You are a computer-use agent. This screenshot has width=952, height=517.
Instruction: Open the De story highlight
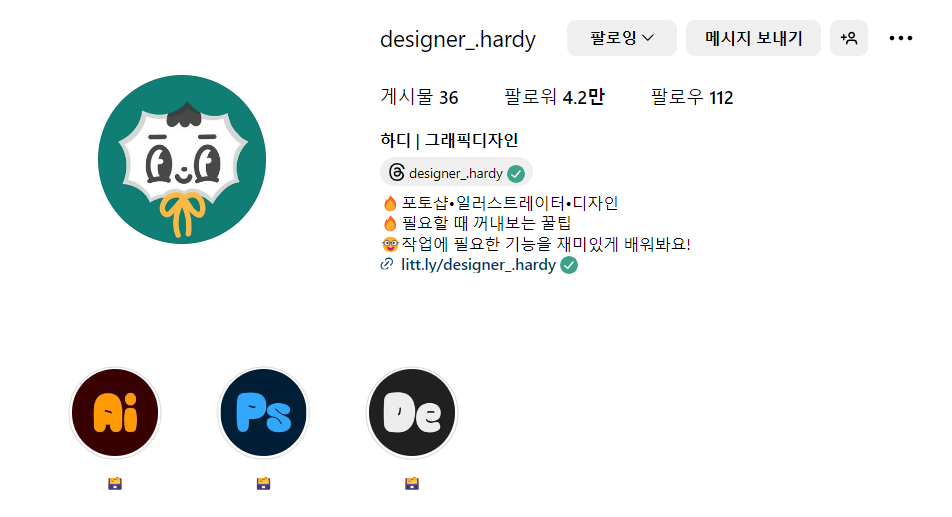(x=412, y=413)
